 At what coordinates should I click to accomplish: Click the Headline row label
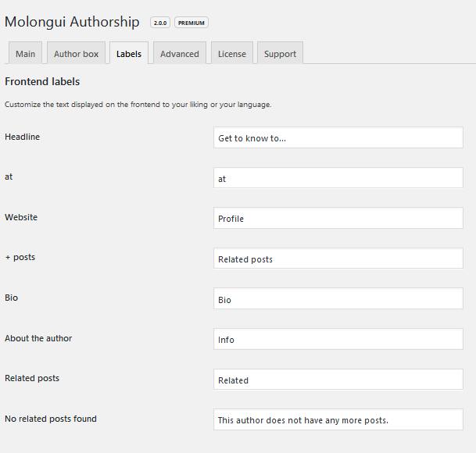[22, 137]
